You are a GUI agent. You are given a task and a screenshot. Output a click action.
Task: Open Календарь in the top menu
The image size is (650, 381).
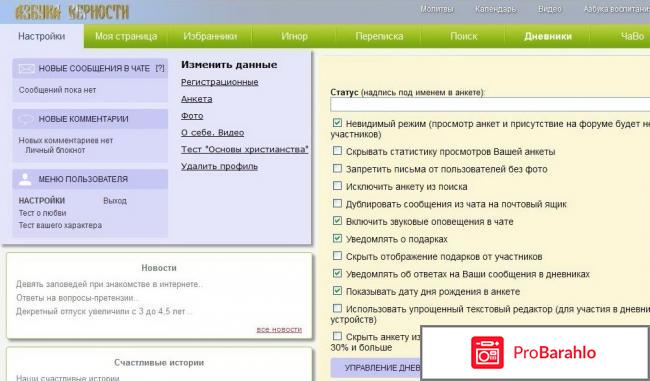coord(495,9)
